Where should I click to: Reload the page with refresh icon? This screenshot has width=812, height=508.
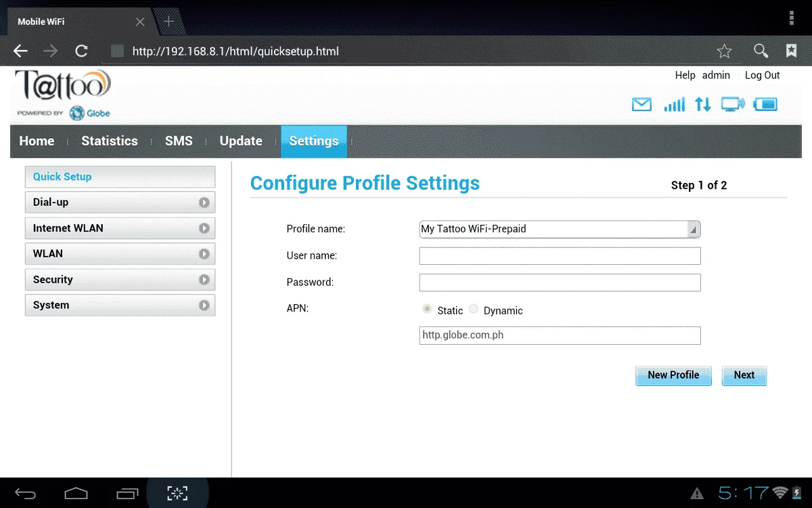click(81, 51)
